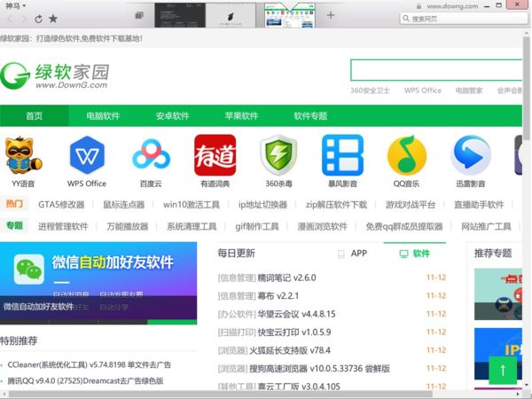Reload the page with refresh icon
The image size is (532, 399).
coord(39,19)
